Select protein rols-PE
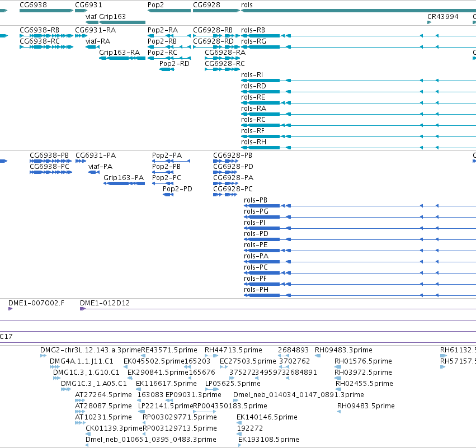The image size is (476, 448). (360, 251)
